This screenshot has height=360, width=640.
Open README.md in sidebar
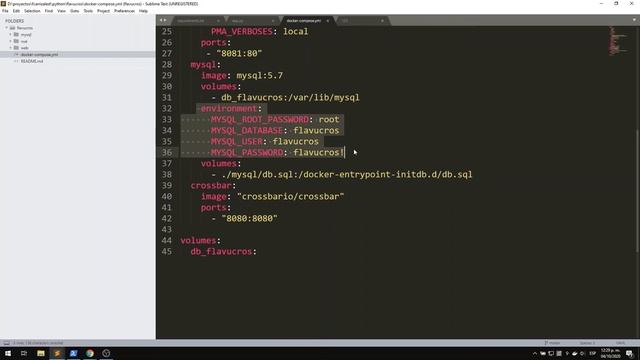coord(32,61)
